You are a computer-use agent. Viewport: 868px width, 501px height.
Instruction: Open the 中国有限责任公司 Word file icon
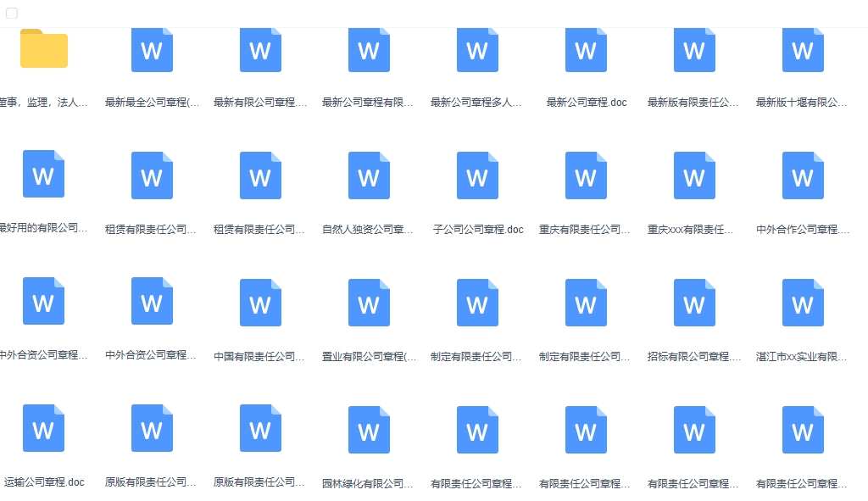(x=260, y=302)
